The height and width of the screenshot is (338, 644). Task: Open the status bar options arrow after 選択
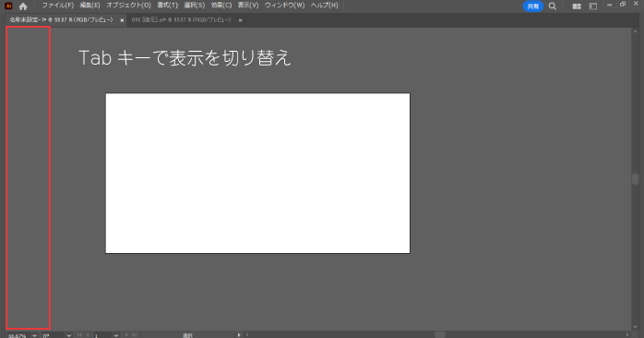[239, 335]
